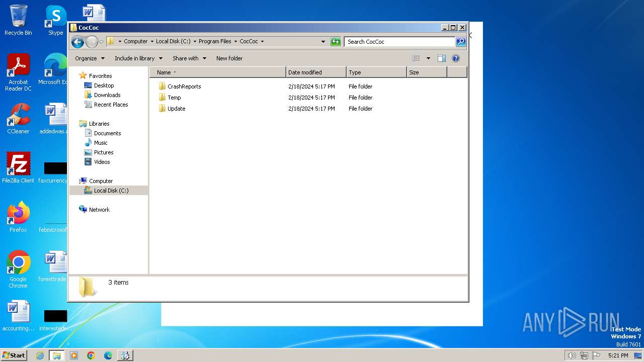Image resolution: width=644 pixels, height=362 pixels.
Task: Change your view icon in toolbar
Action: tap(416, 58)
